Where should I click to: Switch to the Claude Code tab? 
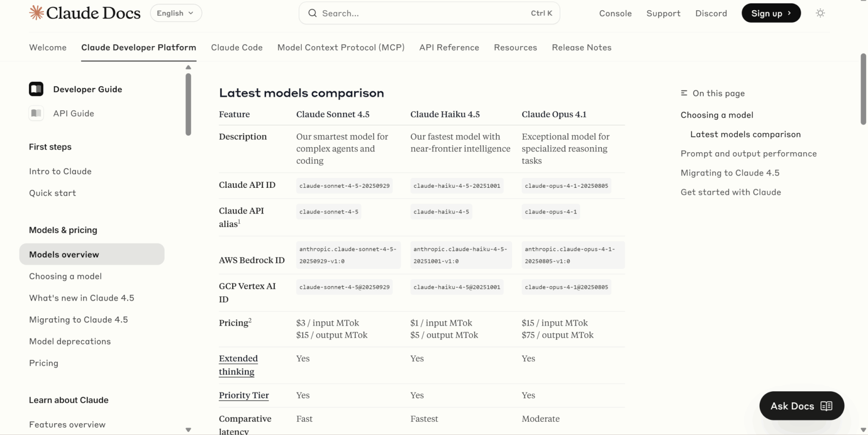tap(236, 47)
